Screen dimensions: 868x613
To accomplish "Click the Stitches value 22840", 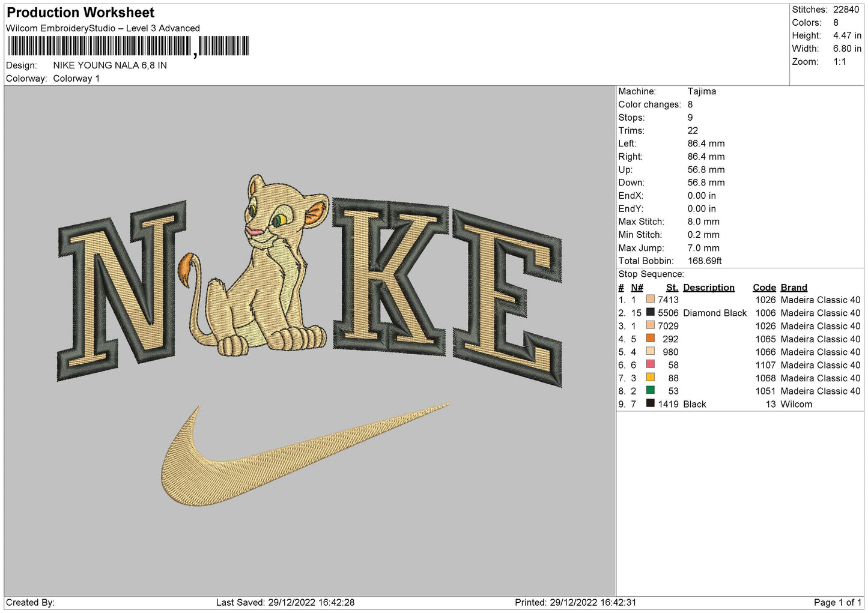I will (x=846, y=10).
